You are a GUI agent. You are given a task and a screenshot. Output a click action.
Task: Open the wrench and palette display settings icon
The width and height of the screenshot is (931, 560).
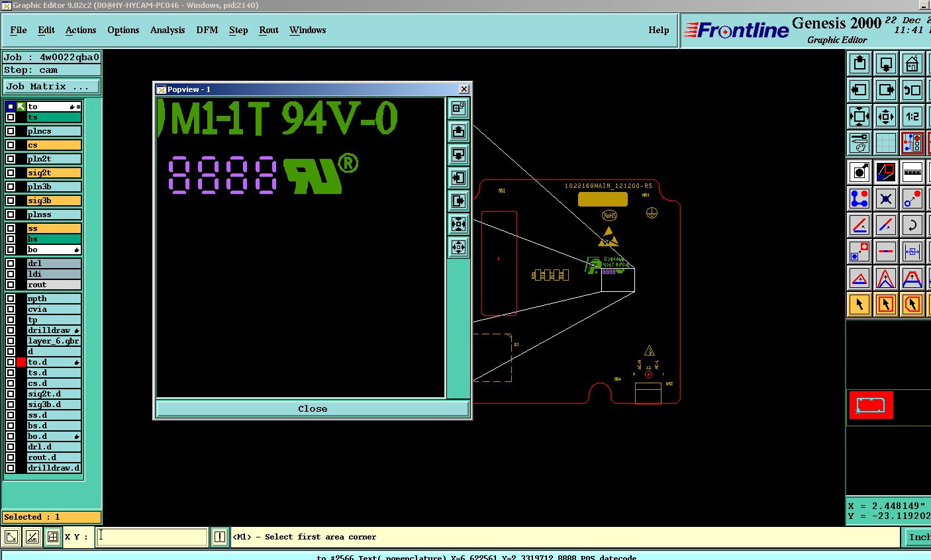point(859,143)
